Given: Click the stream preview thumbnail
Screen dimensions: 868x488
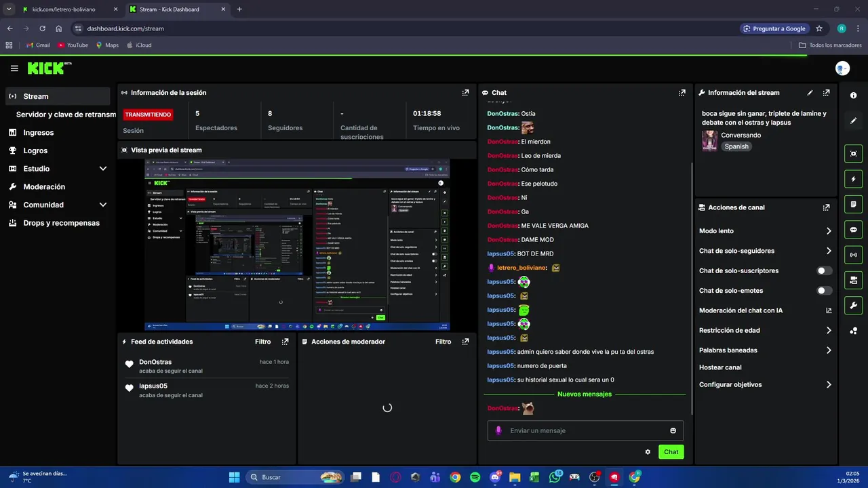Looking at the screenshot, I should [297, 245].
